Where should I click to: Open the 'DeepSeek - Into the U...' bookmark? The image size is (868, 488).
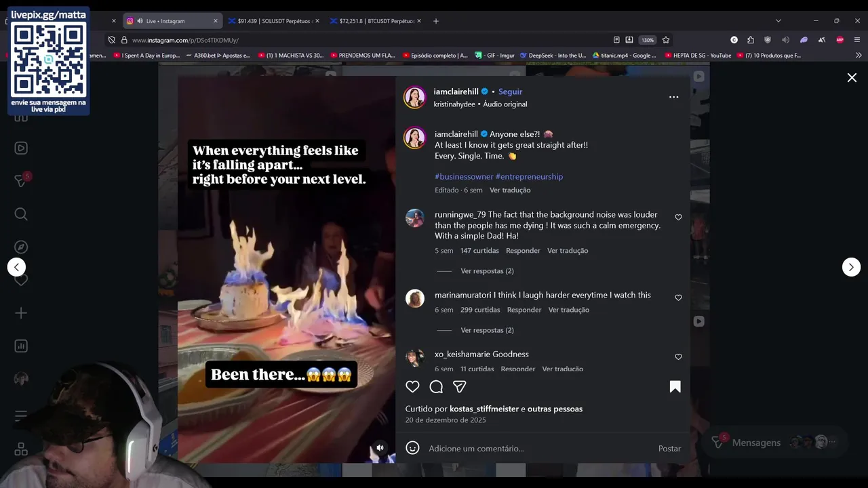(553, 56)
